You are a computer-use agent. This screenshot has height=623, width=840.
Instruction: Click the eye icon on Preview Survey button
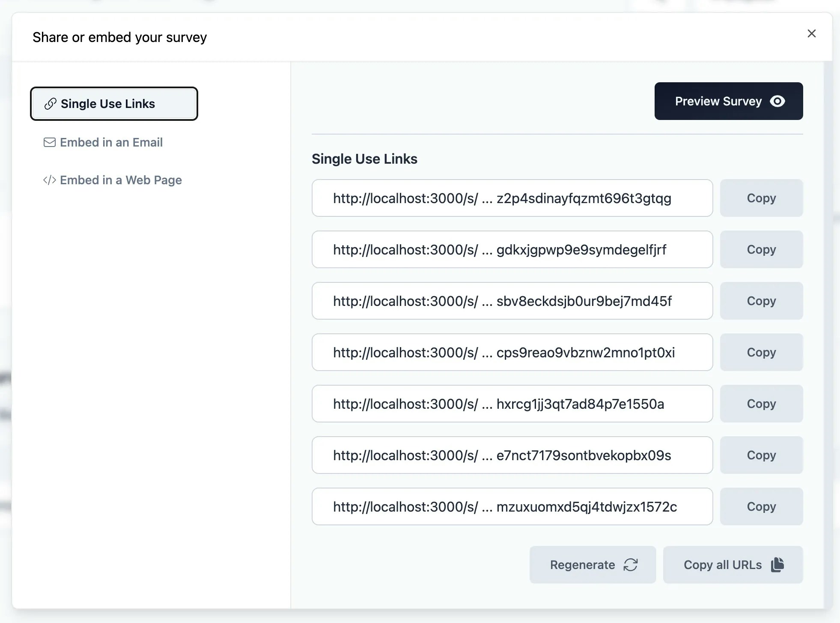pos(778,101)
